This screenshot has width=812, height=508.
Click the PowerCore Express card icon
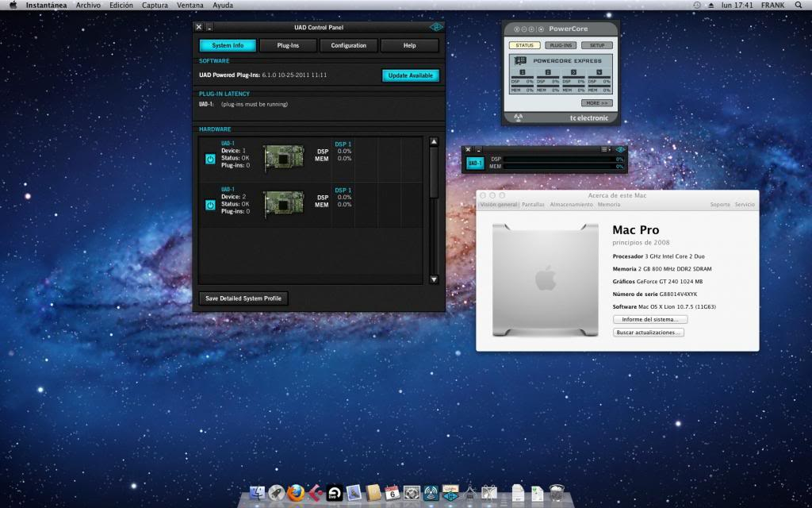click(x=521, y=60)
